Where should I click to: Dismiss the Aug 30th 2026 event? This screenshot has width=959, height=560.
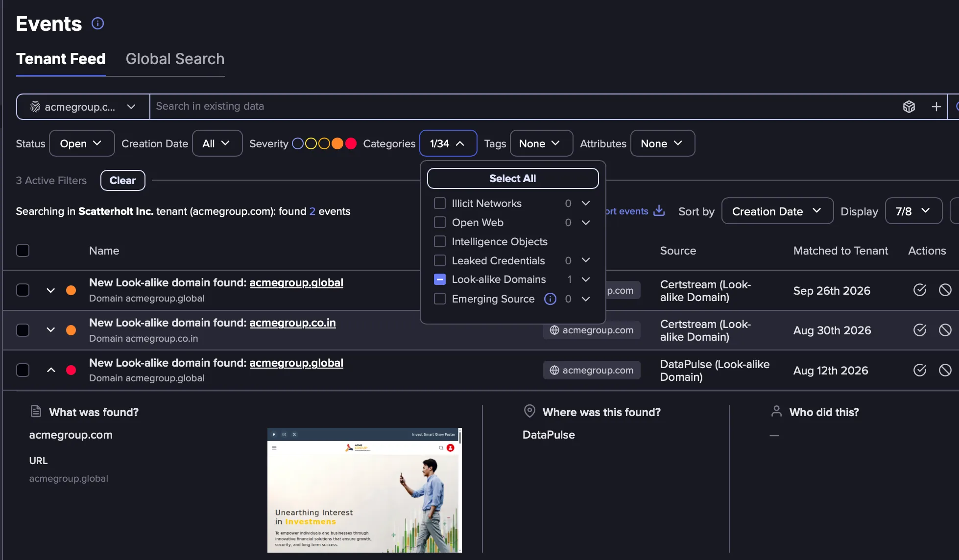945,330
